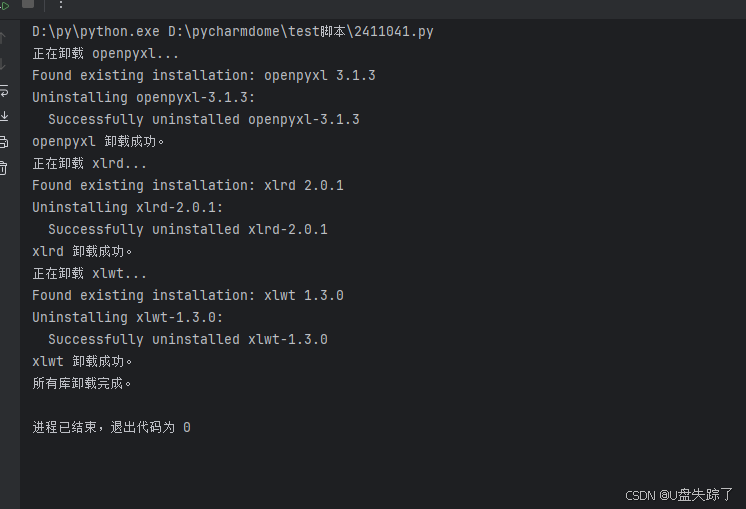Image resolution: width=746 pixels, height=509 pixels.
Task: Click the 'xlwt 卸载成功。' output line
Action: (x=82, y=361)
